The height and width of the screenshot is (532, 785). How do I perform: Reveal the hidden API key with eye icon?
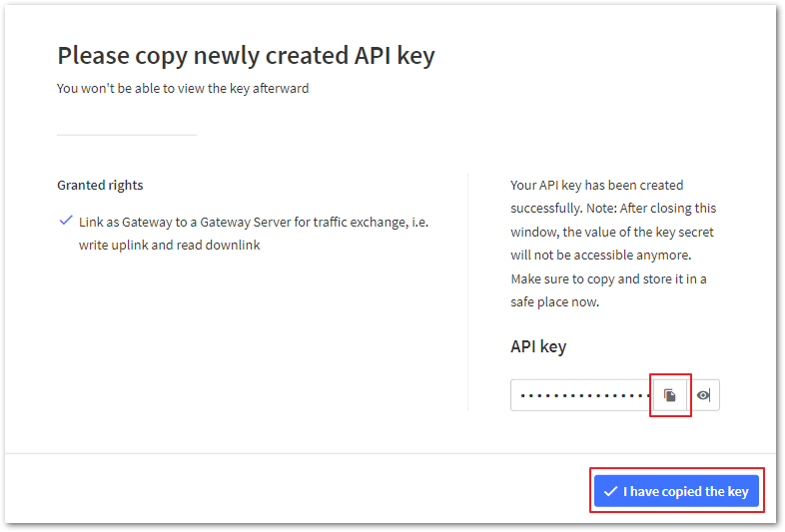click(x=703, y=395)
